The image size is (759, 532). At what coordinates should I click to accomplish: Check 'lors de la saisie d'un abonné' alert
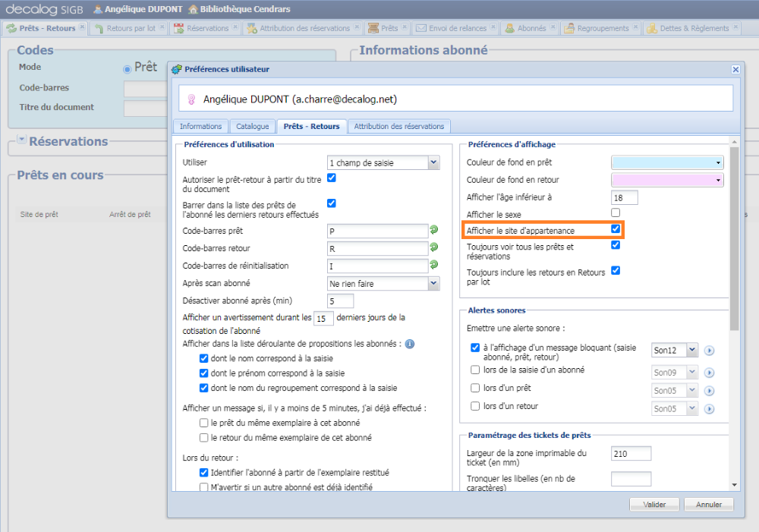(x=475, y=370)
